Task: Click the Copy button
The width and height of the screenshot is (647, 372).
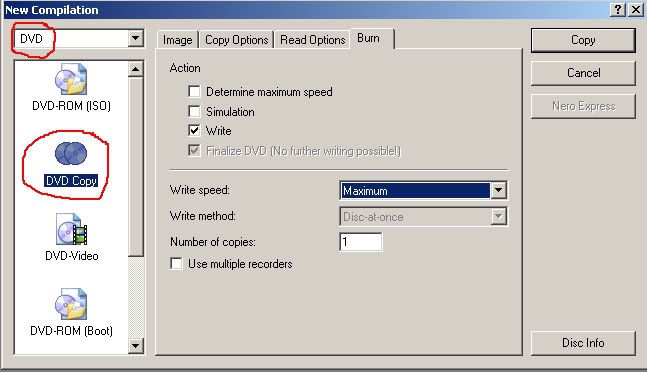Action: pyautogui.click(x=583, y=40)
